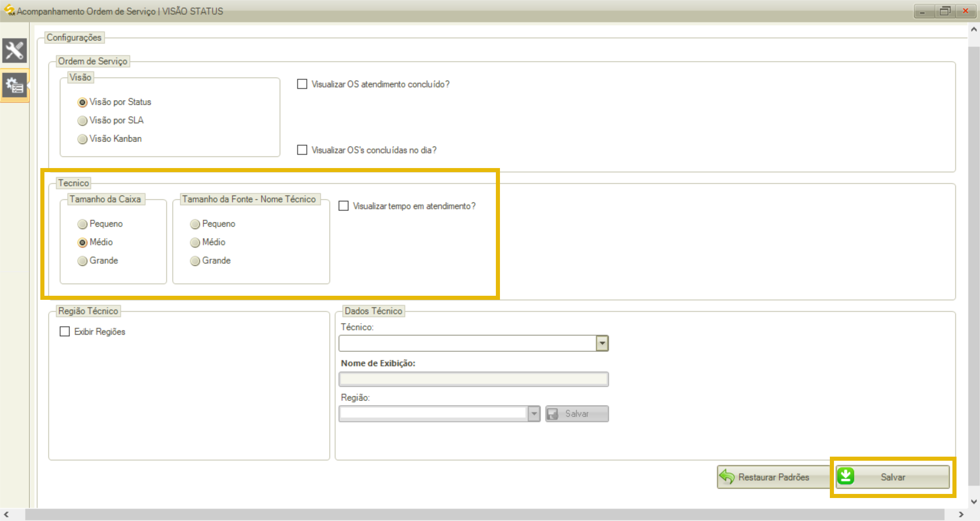Screen dimensions: 980x521
Task: Open the settings list sidebar icon
Action: [x=14, y=85]
